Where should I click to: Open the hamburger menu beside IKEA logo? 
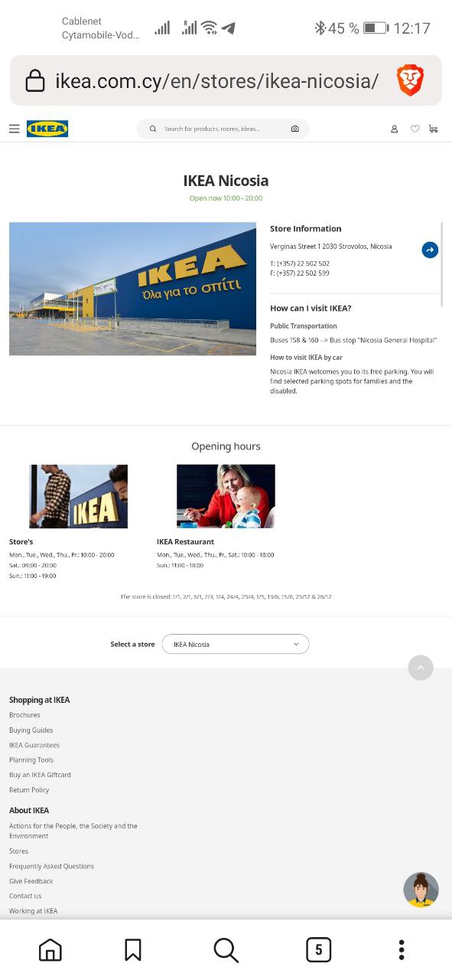14,129
